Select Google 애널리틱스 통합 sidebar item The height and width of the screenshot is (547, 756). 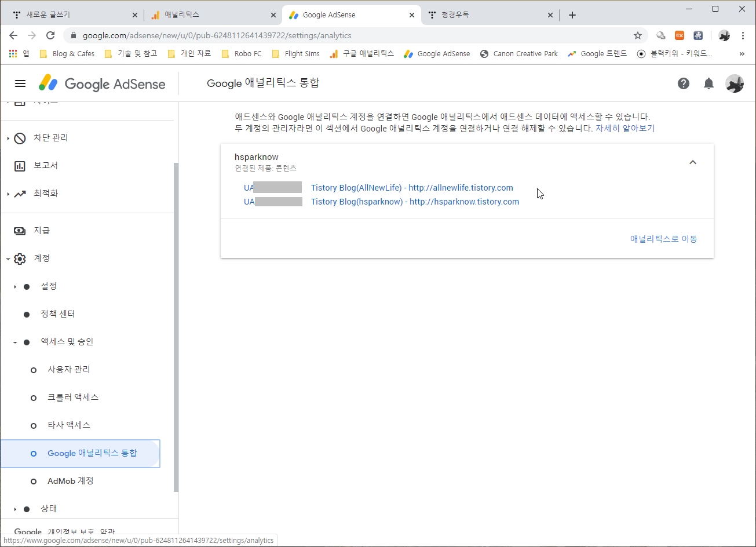coord(80,453)
